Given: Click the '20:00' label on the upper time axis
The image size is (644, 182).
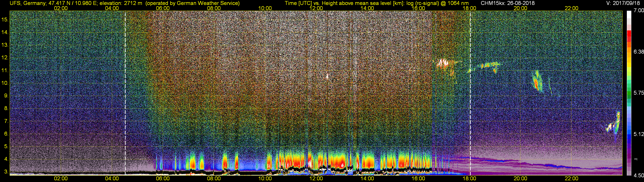Looking at the screenshot, I should click(x=521, y=8).
